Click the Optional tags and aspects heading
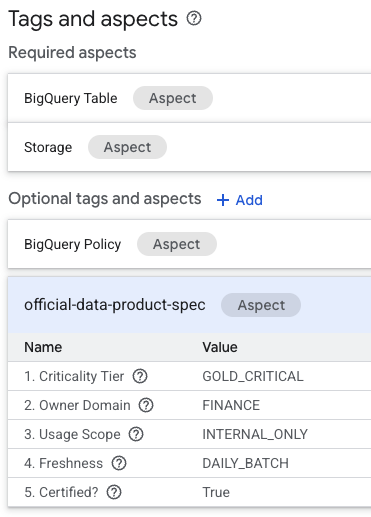The image size is (371, 517). point(105,199)
